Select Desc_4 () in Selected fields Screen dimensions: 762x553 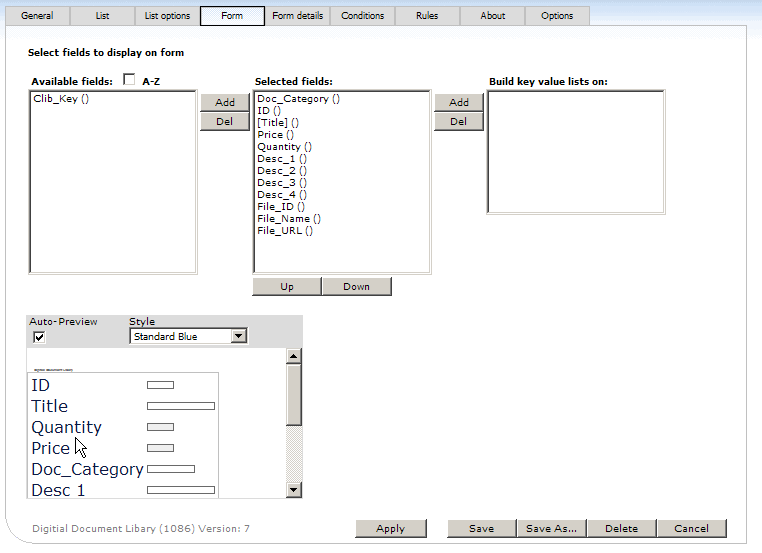point(342,195)
